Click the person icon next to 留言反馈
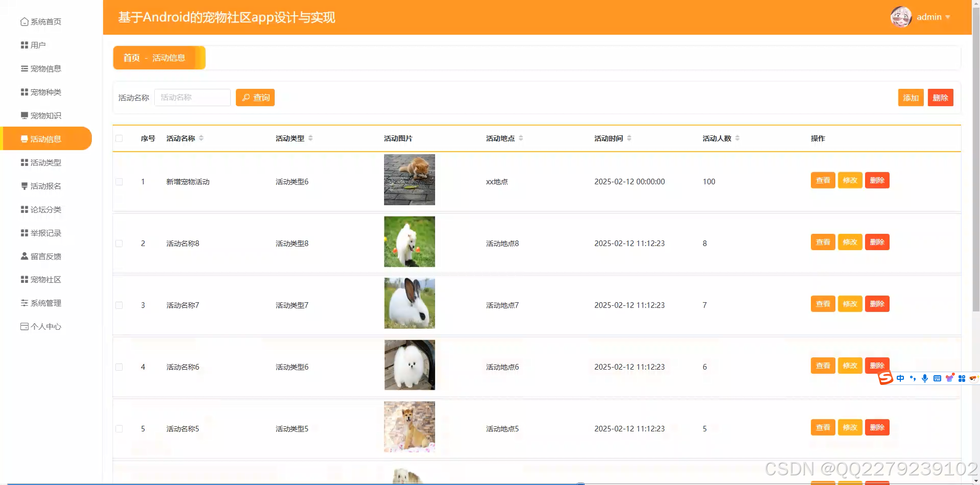Image resolution: width=980 pixels, height=485 pixels. (24, 256)
